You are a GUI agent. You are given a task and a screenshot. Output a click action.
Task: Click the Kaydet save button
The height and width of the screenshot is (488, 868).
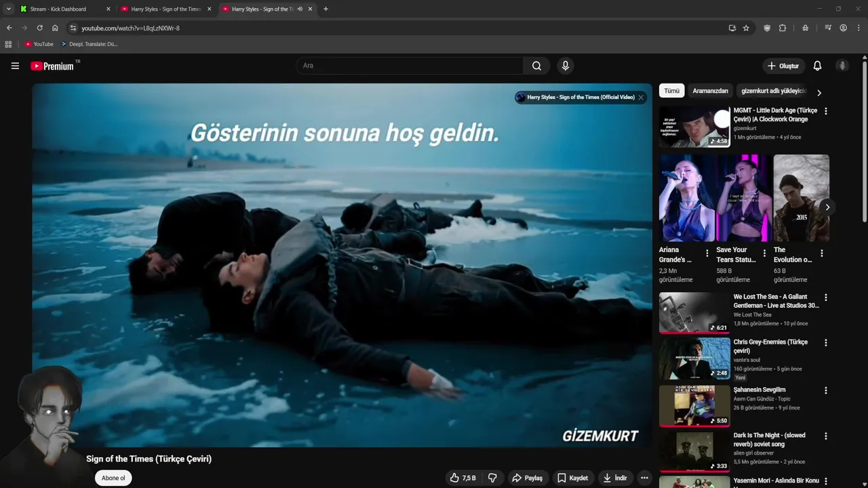point(573,478)
